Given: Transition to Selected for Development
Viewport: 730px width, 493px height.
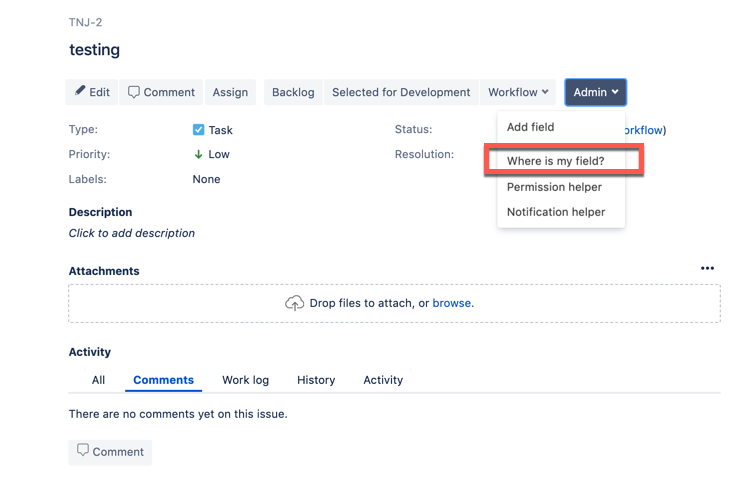Looking at the screenshot, I should 401,92.
